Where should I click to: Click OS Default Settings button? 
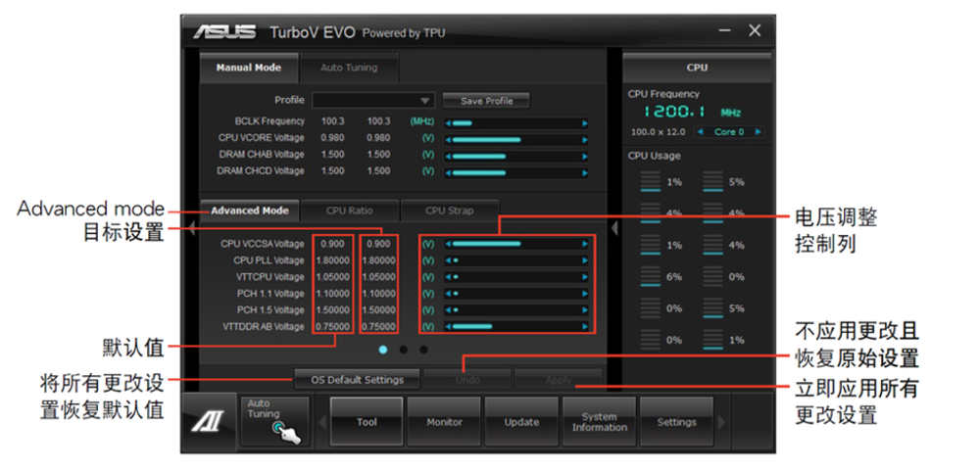(357, 380)
